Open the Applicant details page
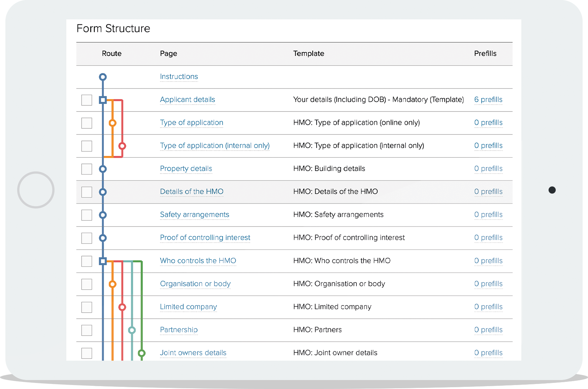This screenshot has width=588, height=389. [x=188, y=100]
